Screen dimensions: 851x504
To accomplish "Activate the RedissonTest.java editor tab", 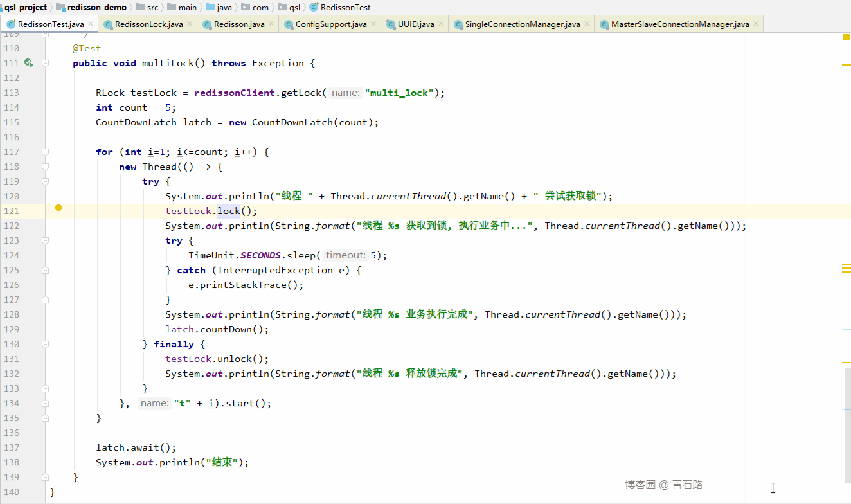I will (51, 24).
